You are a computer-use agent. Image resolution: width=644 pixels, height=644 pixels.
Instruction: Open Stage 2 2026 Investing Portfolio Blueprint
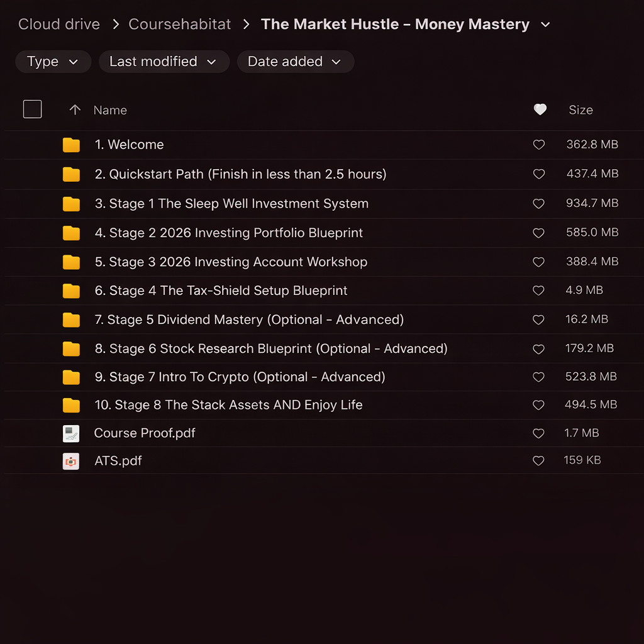(x=229, y=233)
